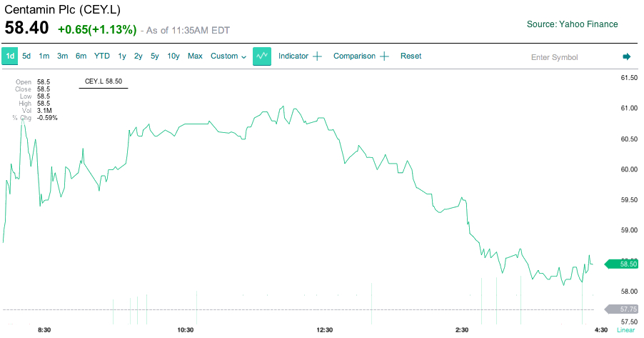The height and width of the screenshot is (338, 644).
Task: Choose the YTD range tab
Action: pyautogui.click(x=102, y=56)
